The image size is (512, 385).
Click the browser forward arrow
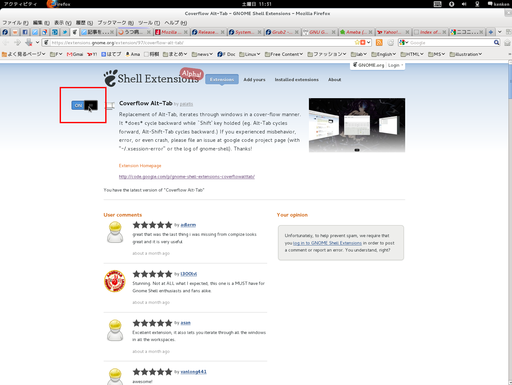coord(17,43)
